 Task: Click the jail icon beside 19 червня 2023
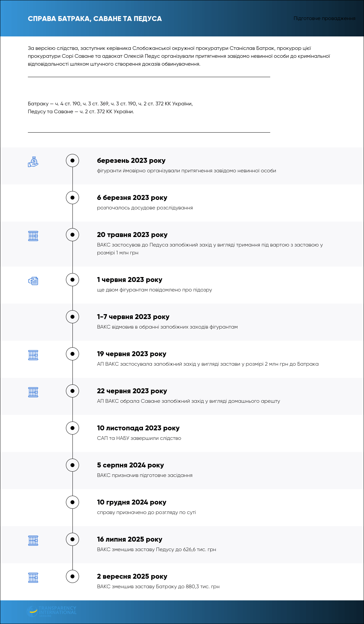click(33, 355)
